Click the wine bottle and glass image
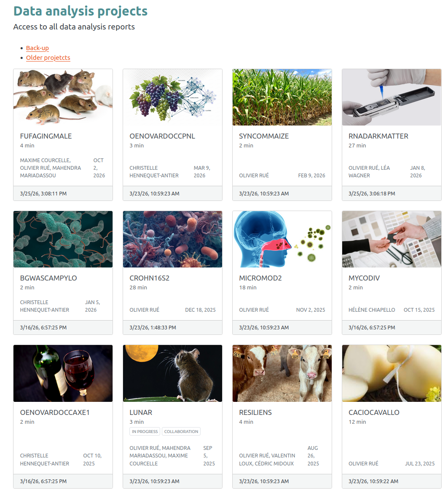 click(63, 373)
